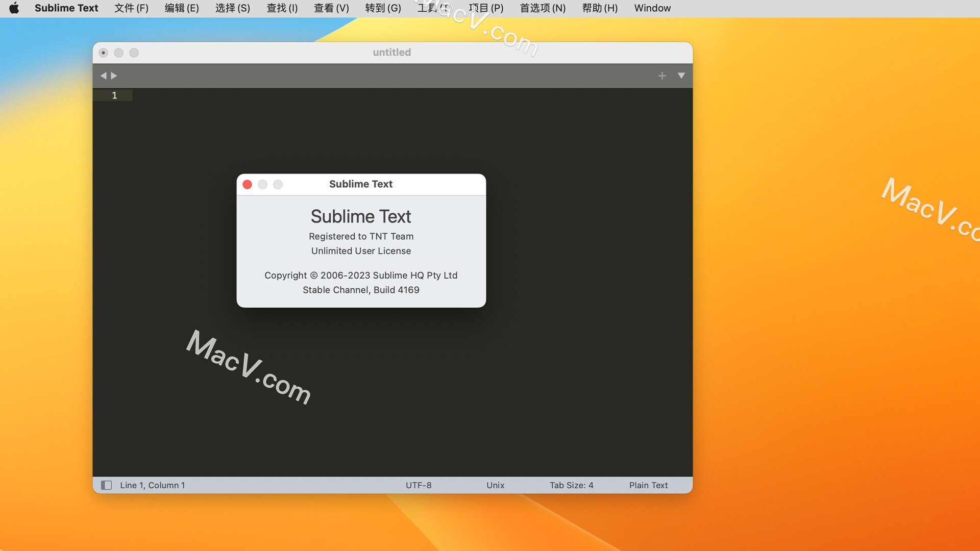Open encoding options by clicking UTF-8
Viewport: 980px width, 551px height.
pos(419,485)
